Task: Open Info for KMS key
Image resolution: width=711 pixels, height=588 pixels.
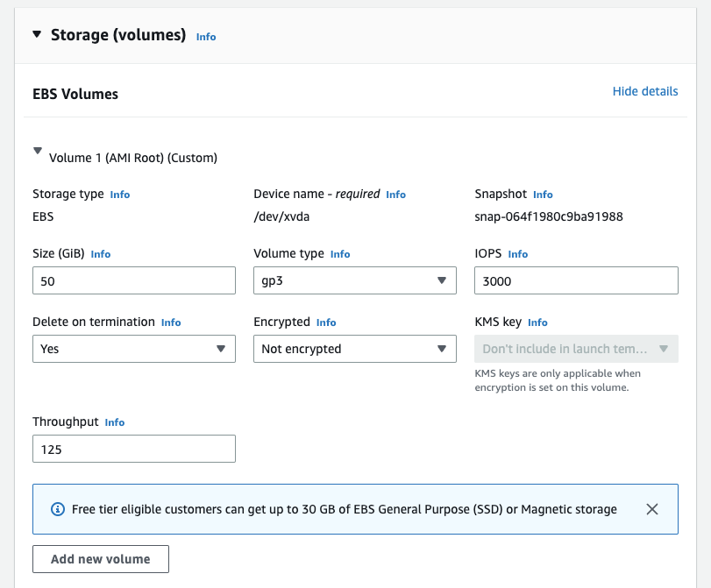Action: point(537,322)
